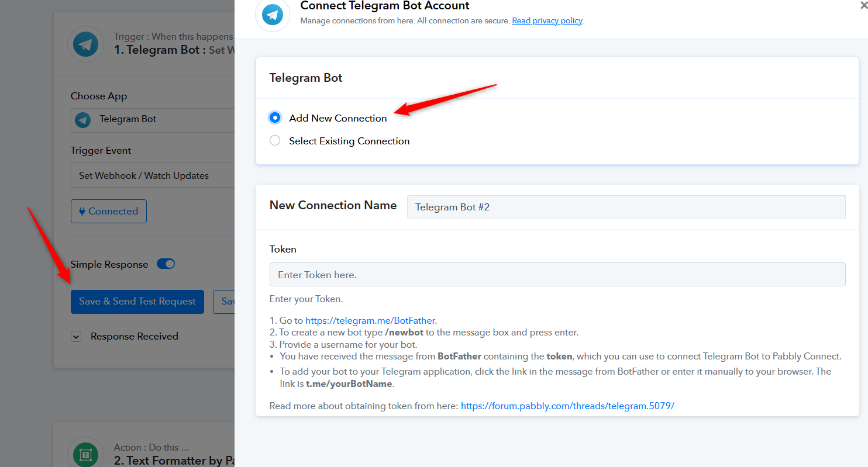Click the Telegram logo in the Connect dialog header

[x=273, y=14]
